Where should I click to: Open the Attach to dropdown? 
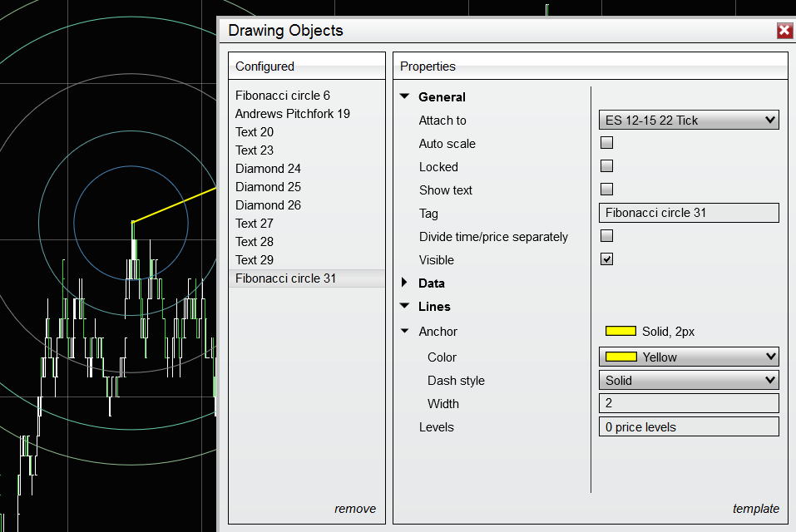coord(688,121)
